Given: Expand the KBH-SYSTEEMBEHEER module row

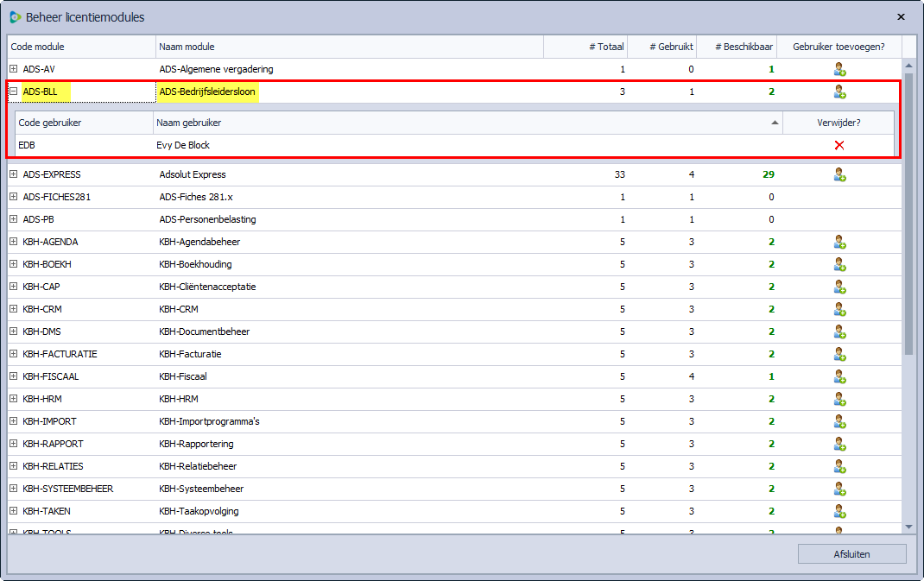Looking at the screenshot, I should click(x=14, y=489).
